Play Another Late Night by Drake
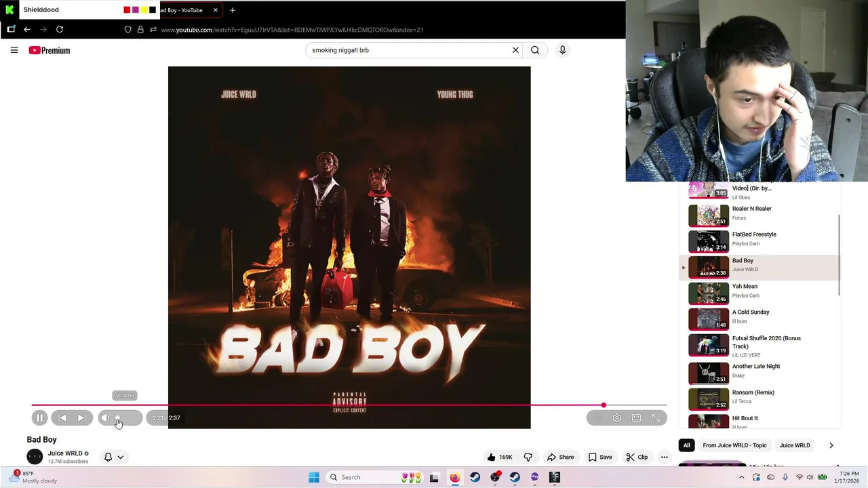Image resolution: width=868 pixels, height=488 pixels. pos(759,373)
